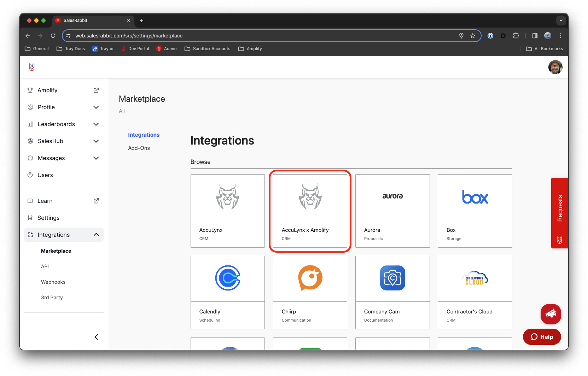The image size is (588, 376).
Task: Open the All Bookmarks folder
Action: click(x=545, y=49)
